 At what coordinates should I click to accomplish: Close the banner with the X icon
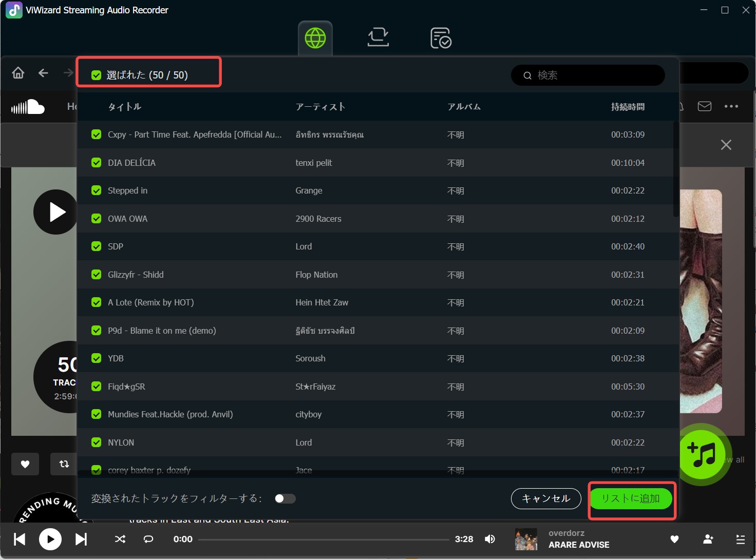pos(726,145)
